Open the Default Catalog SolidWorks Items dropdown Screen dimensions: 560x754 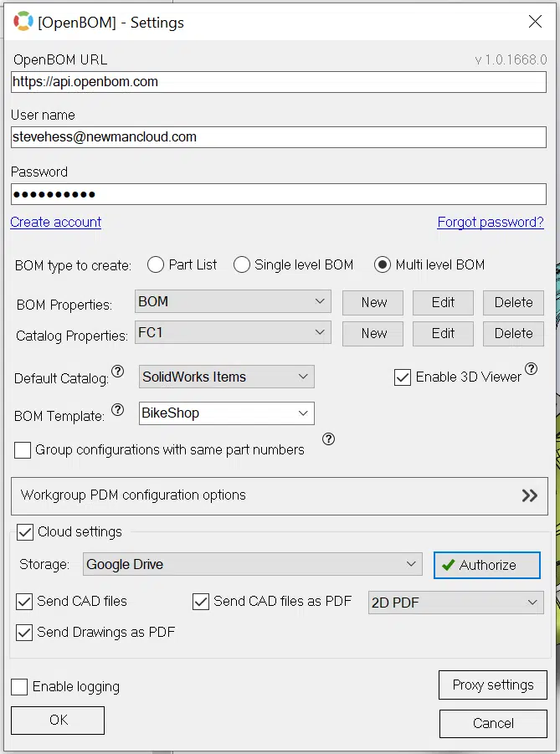pyautogui.click(x=227, y=377)
